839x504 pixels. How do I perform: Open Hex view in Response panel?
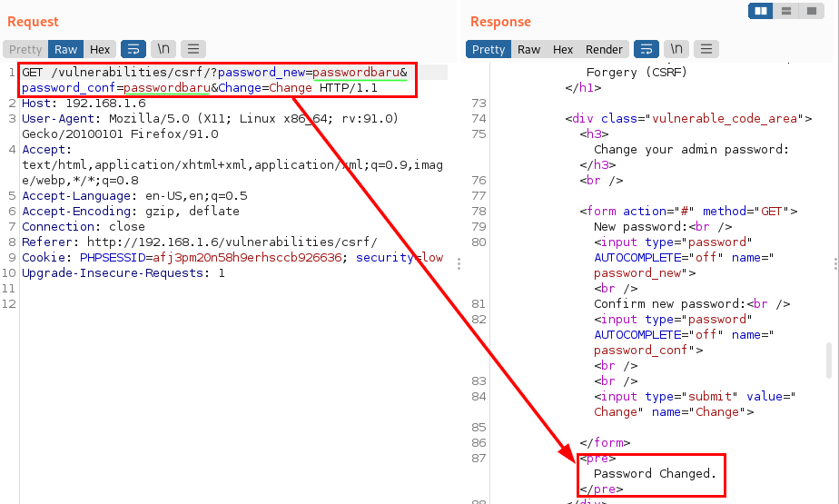[x=563, y=49]
